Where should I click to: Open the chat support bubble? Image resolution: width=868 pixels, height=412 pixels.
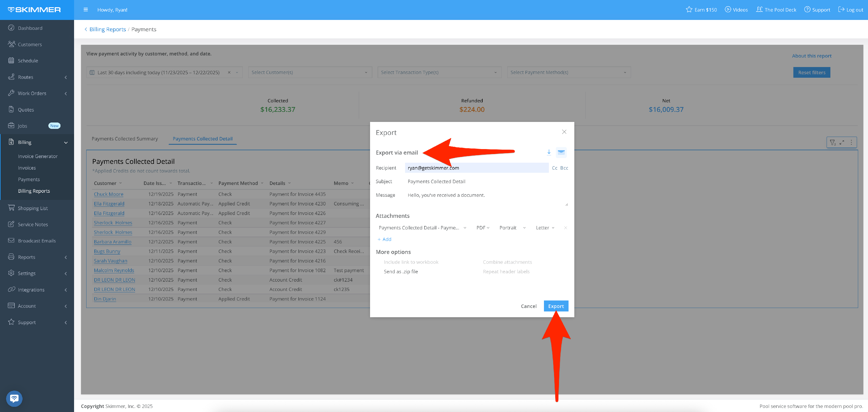point(14,398)
